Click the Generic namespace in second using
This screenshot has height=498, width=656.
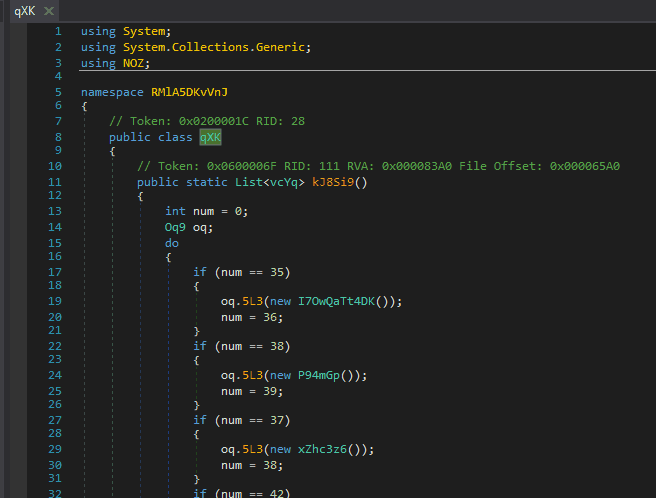tap(283, 47)
